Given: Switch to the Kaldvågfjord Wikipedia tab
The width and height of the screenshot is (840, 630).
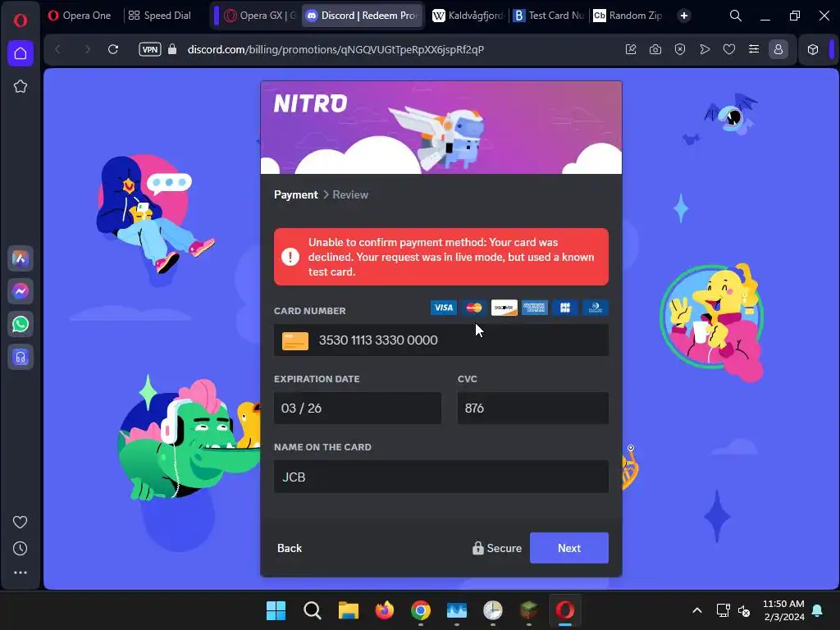Looking at the screenshot, I should click(x=468, y=16).
